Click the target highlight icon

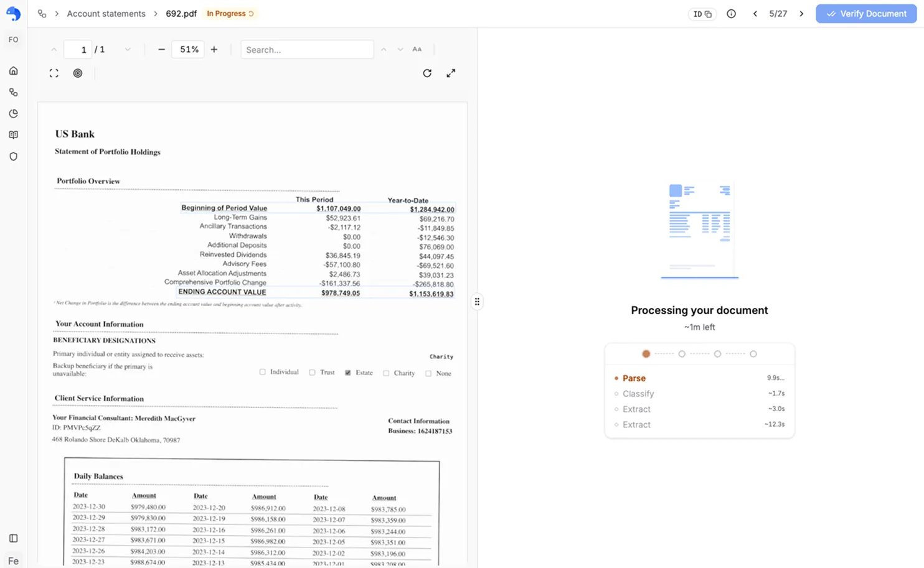click(78, 73)
